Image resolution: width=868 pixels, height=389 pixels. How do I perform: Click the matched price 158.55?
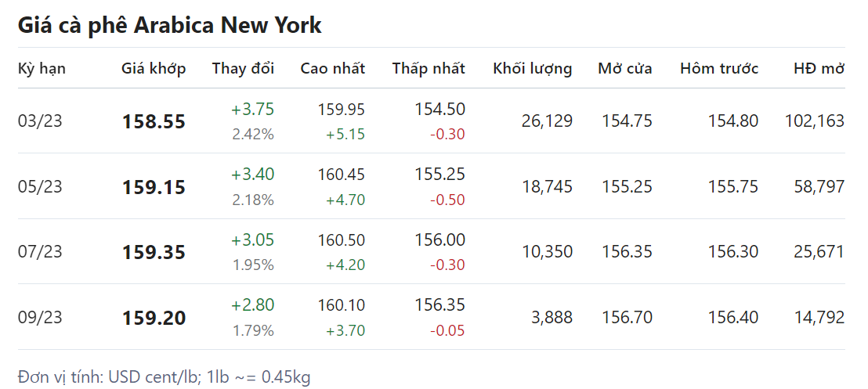coord(154,122)
